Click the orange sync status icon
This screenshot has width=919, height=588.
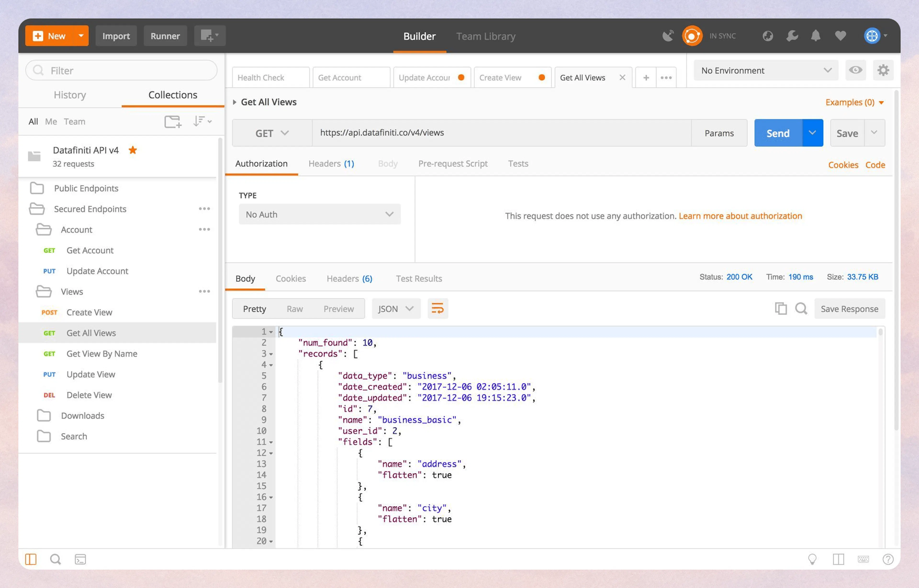pyautogui.click(x=692, y=36)
